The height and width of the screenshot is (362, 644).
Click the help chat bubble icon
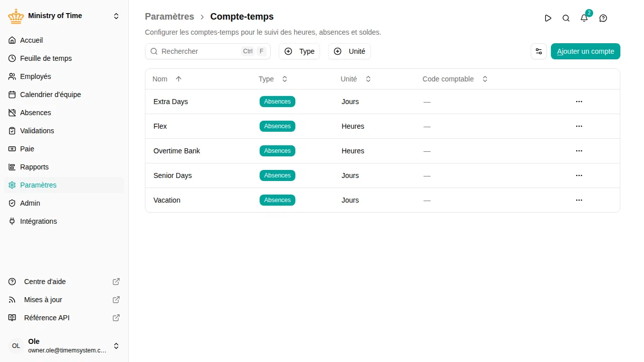(603, 18)
